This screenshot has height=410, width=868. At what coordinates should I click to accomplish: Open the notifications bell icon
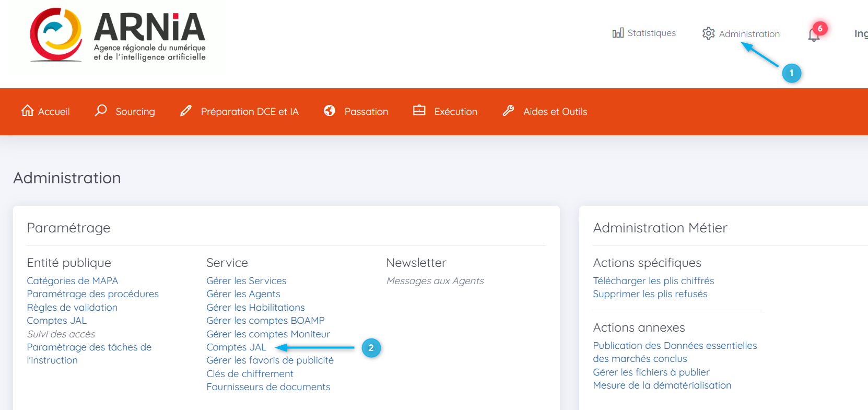(x=813, y=35)
